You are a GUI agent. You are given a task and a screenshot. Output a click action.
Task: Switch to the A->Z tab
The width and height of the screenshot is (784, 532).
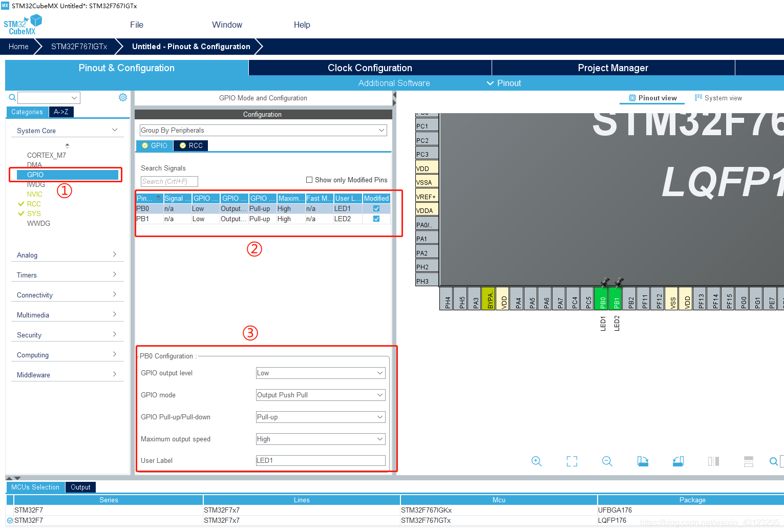tap(61, 112)
